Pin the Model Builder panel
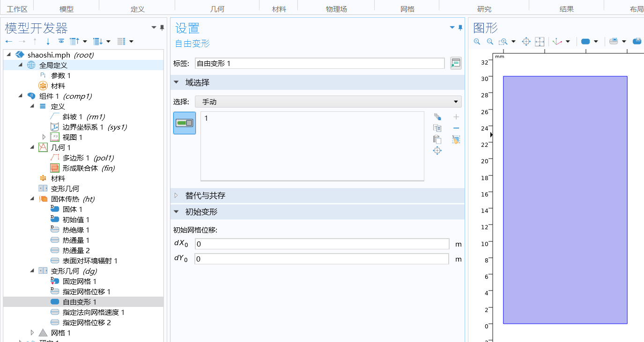Image resolution: width=644 pixels, height=342 pixels. (162, 28)
